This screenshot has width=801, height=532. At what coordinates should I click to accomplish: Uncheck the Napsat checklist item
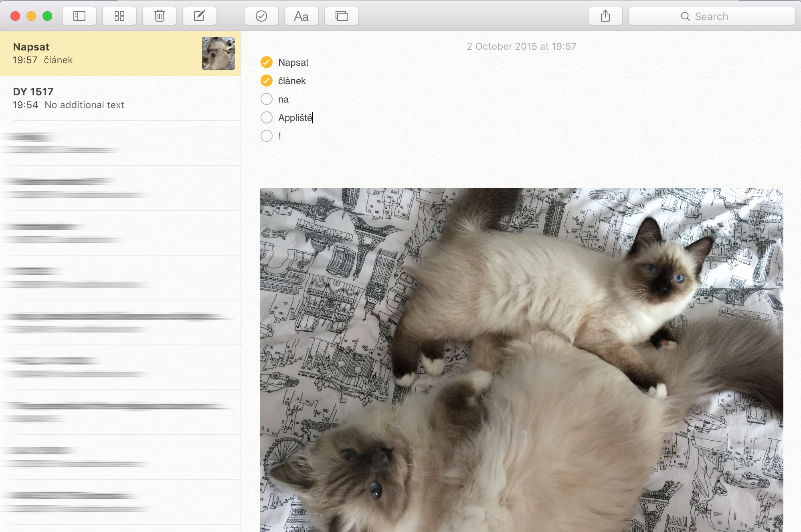267,62
